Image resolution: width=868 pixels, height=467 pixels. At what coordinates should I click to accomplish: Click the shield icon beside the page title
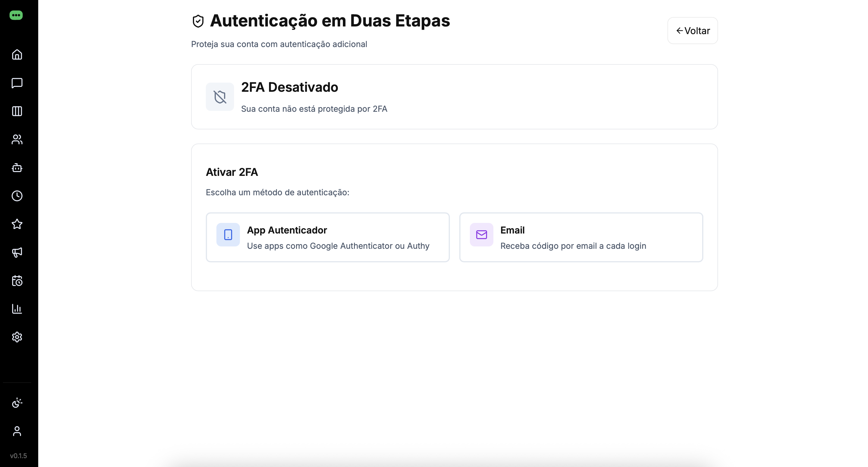(198, 21)
